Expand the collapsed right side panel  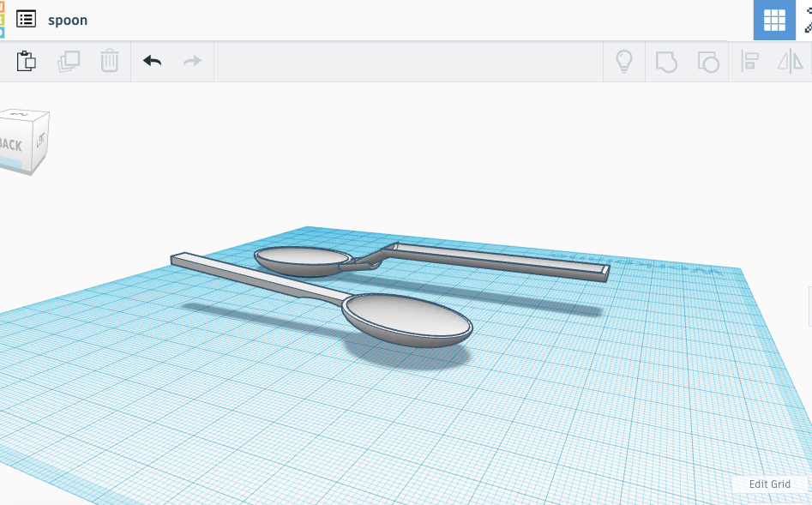coord(809,306)
